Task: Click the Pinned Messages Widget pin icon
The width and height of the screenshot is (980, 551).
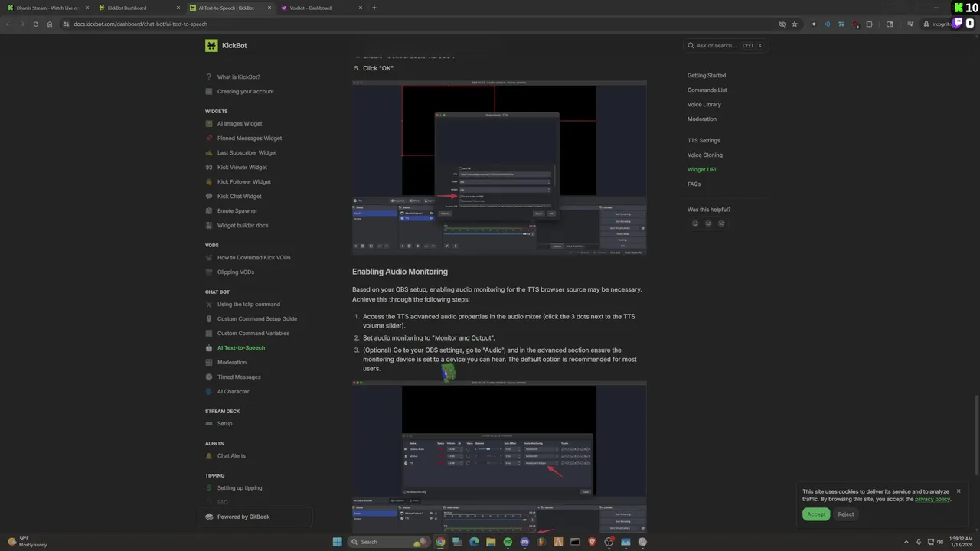Action: pyautogui.click(x=209, y=139)
